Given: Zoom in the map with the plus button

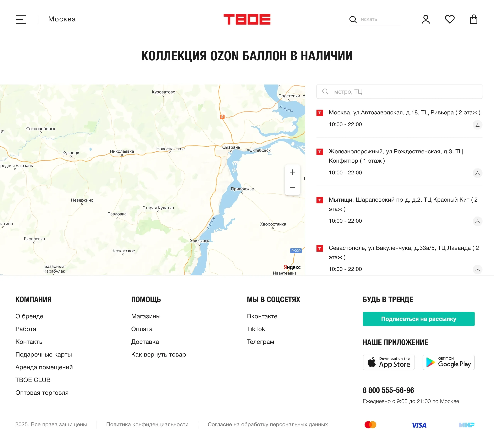Looking at the screenshot, I should (292, 172).
